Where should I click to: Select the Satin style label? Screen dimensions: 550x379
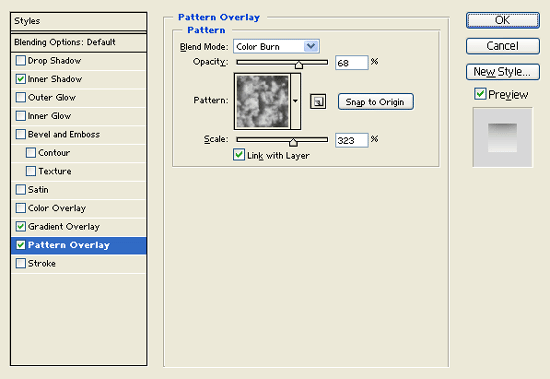coord(38,190)
